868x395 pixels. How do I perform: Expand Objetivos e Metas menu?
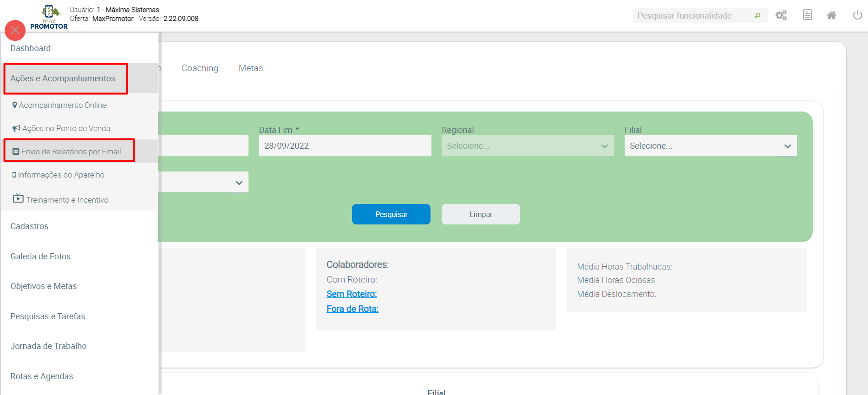(x=44, y=286)
